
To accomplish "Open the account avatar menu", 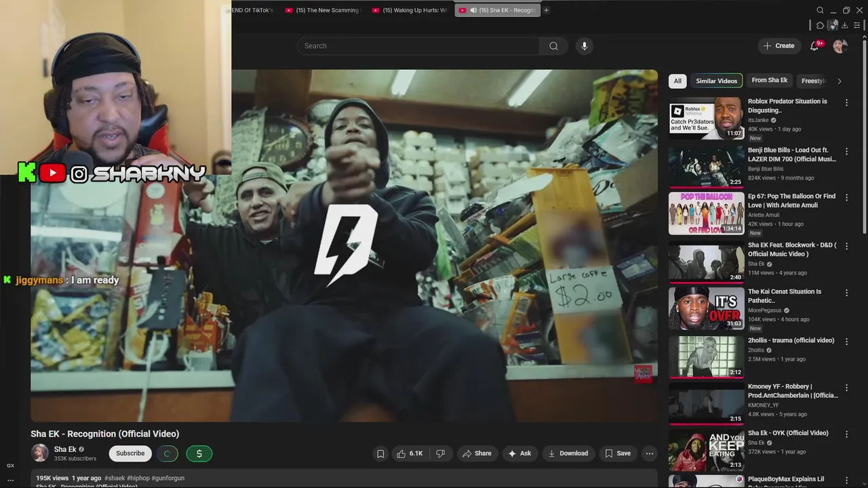I will pyautogui.click(x=840, y=46).
